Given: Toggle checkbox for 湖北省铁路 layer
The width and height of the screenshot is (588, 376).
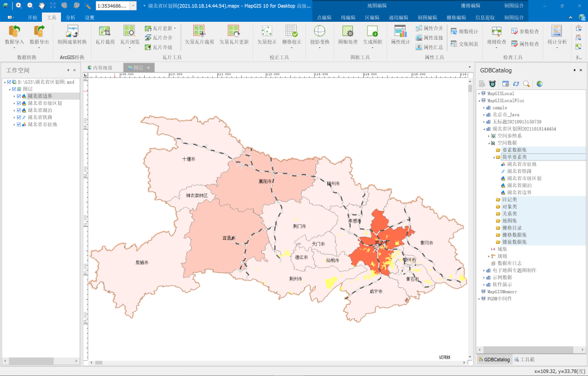Looking at the screenshot, I should coord(19,118).
